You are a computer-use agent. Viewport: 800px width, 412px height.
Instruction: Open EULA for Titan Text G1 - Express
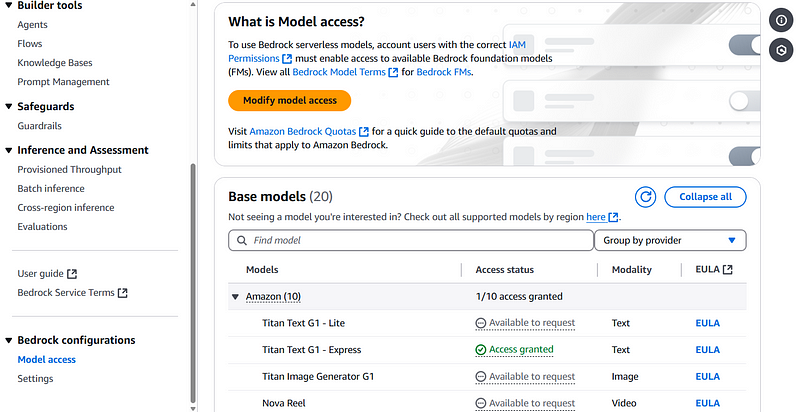click(708, 350)
